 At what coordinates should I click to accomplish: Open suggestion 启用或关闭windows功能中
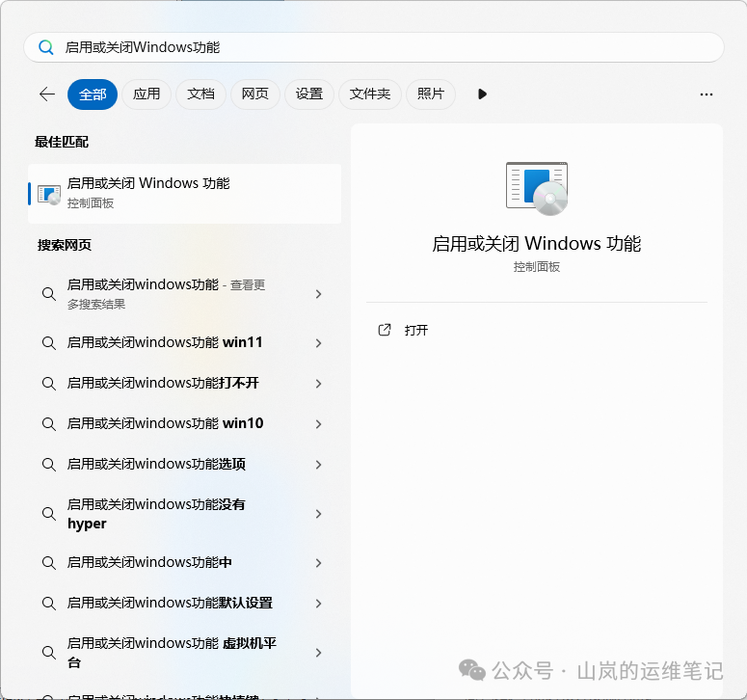(x=184, y=563)
